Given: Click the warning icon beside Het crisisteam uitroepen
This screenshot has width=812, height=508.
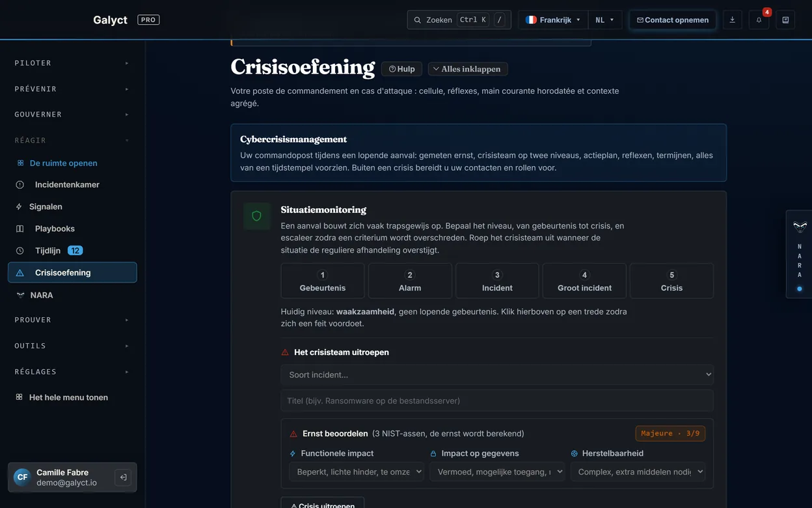Looking at the screenshot, I should [x=285, y=352].
